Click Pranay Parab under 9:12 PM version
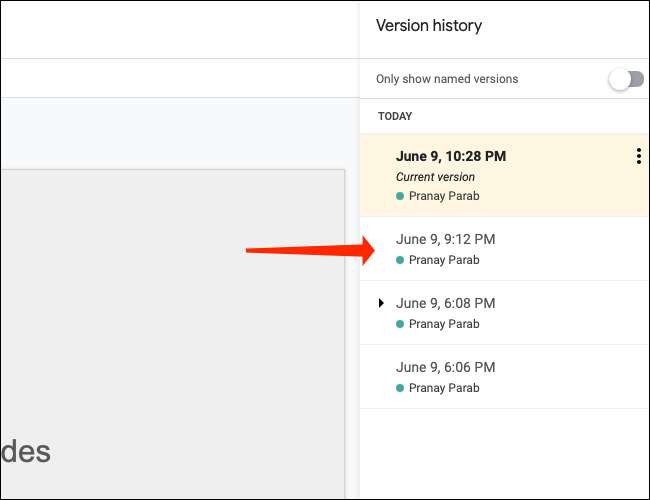 point(444,260)
